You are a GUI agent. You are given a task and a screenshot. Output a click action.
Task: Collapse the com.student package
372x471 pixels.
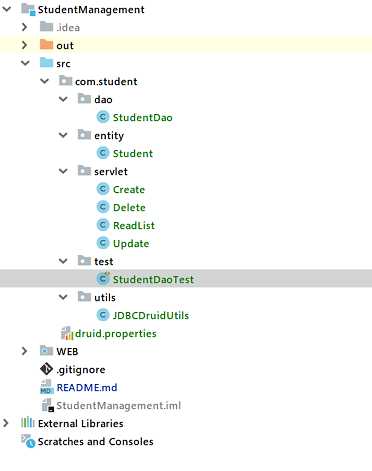pyautogui.click(x=44, y=81)
